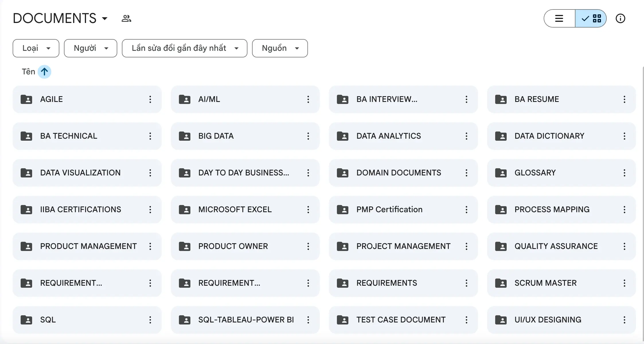Open more actions for MICROSOFT EXCEL folder
Image resolution: width=644 pixels, height=344 pixels.
308,210
